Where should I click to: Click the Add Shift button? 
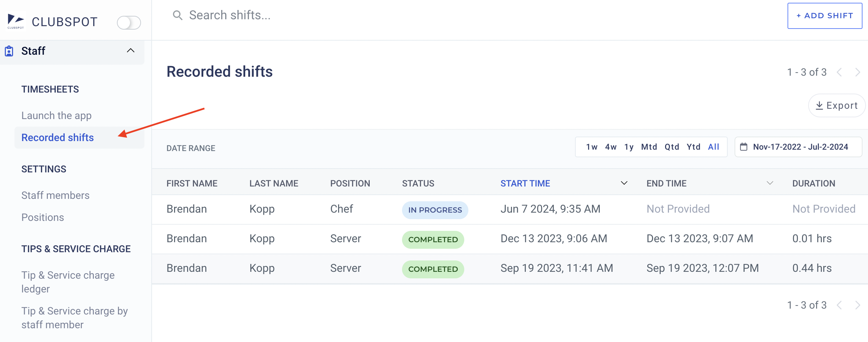(x=824, y=16)
